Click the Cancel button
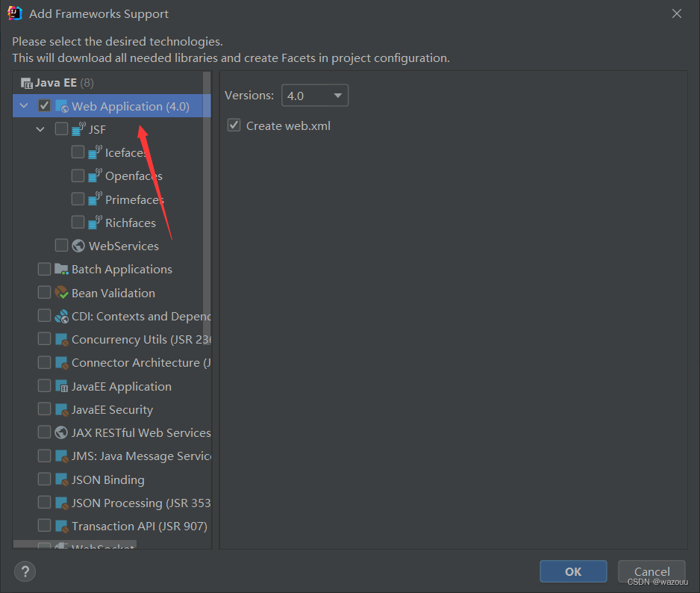Image resolution: width=700 pixels, height=593 pixels. pyautogui.click(x=651, y=571)
